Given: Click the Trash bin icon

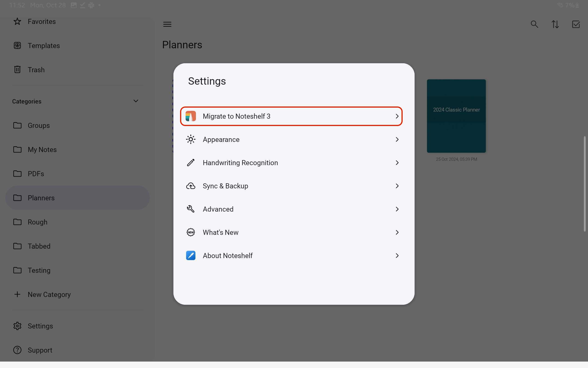Looking at the screenshot, I should 17,70.
